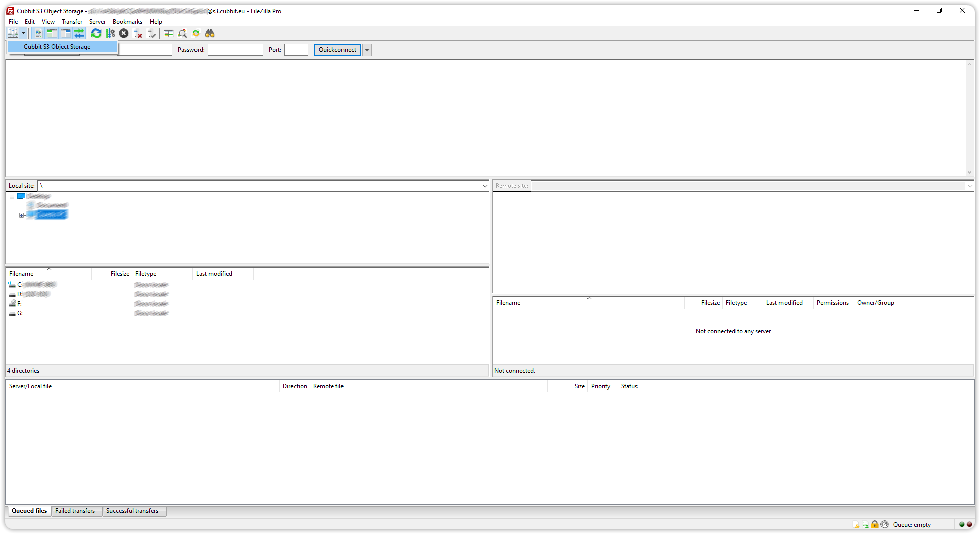Toggle processing of the transfer queue

[110, 33]
